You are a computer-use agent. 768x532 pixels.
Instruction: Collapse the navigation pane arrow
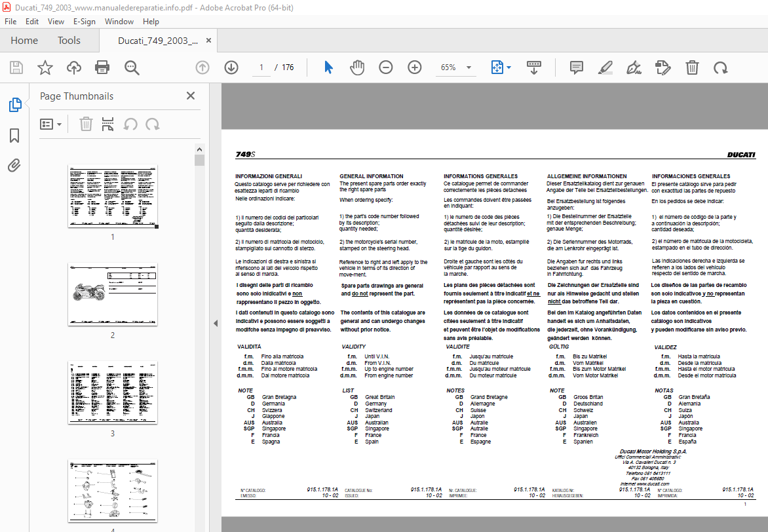(x=216, y=323)
